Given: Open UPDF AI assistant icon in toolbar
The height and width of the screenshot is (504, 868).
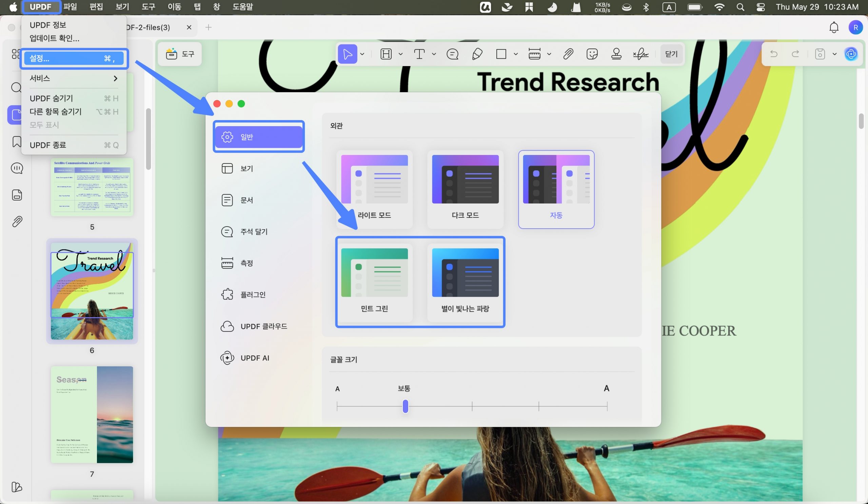Looking at the screenshot, I should [x=851, y=54].
